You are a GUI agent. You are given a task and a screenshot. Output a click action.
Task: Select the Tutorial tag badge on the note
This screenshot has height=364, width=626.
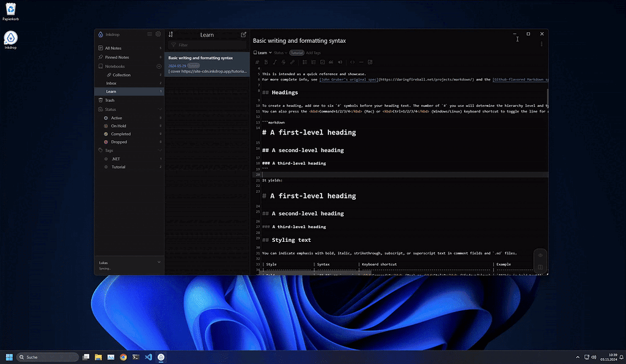pos(296,53)
